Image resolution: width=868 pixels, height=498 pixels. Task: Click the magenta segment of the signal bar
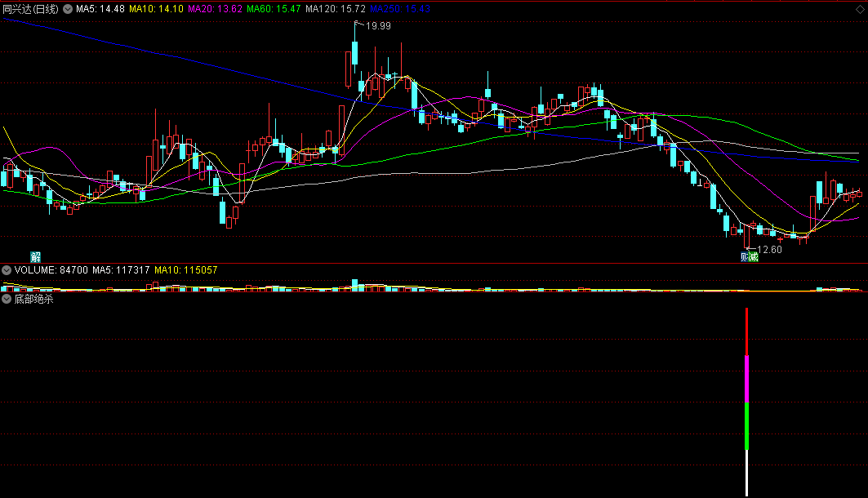click(747, 379)
